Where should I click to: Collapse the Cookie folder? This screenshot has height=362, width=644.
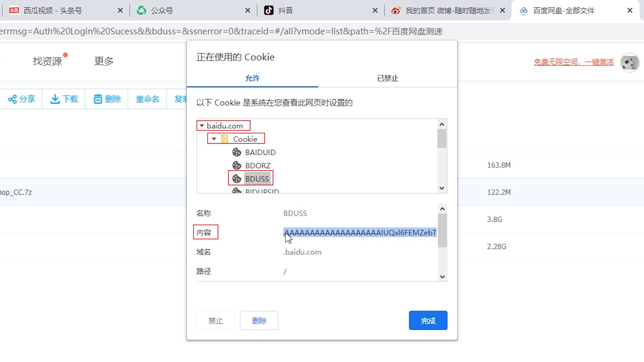coord(214,138)
